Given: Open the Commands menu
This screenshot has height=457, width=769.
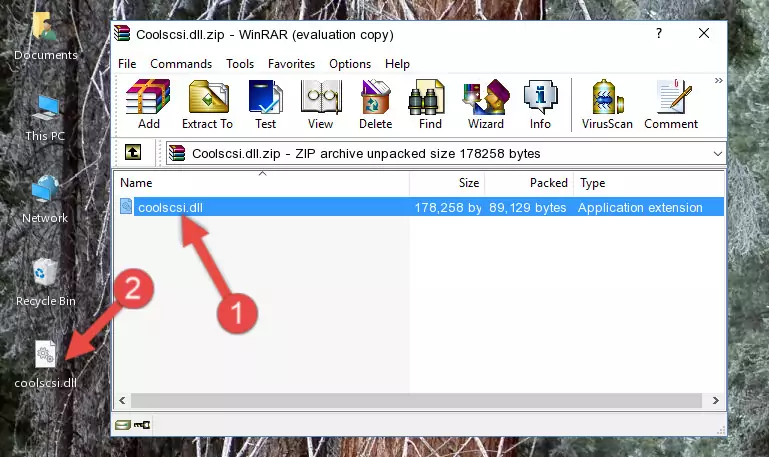Looking at the screenshot, I should pyautogui.click(x=181, y=64).
